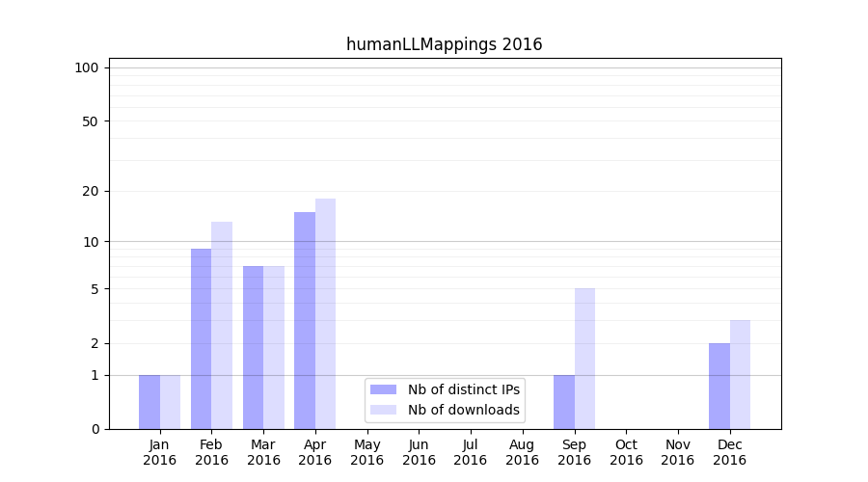Select the 'Nb of downloads' legend label
The height and width of the screenshot is (482, 868).
click(x=463, y=410)
